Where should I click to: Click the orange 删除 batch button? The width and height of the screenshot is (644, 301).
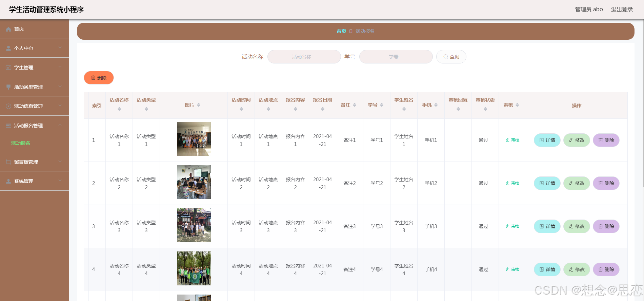99,78
